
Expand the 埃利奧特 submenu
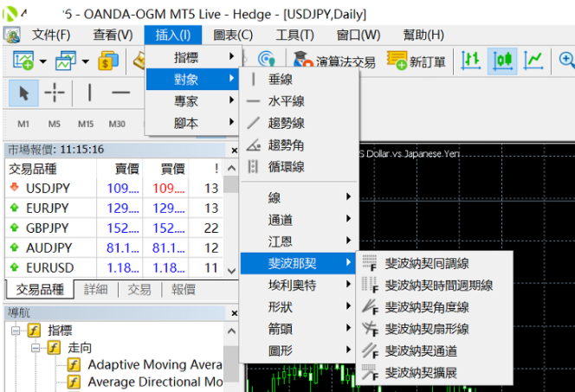pos(299,285)
